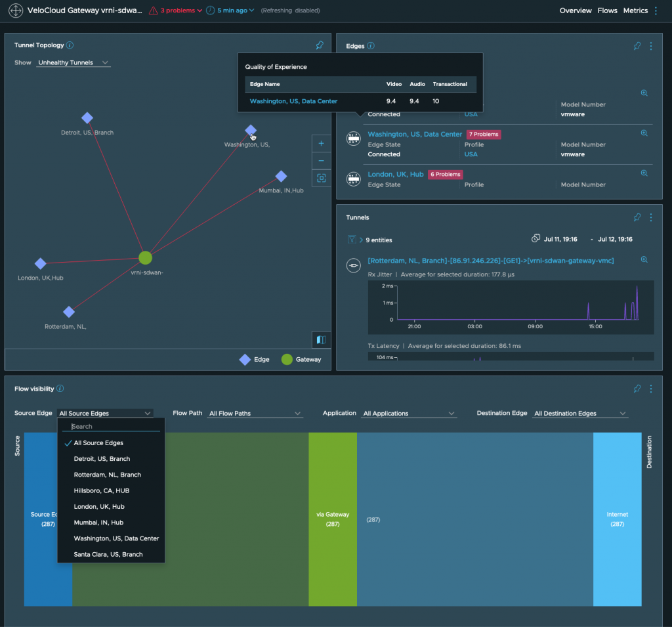Click the Edges info icon
This screenshot has height=627, width=672.
pyautogui.click(x=371, y=46)
